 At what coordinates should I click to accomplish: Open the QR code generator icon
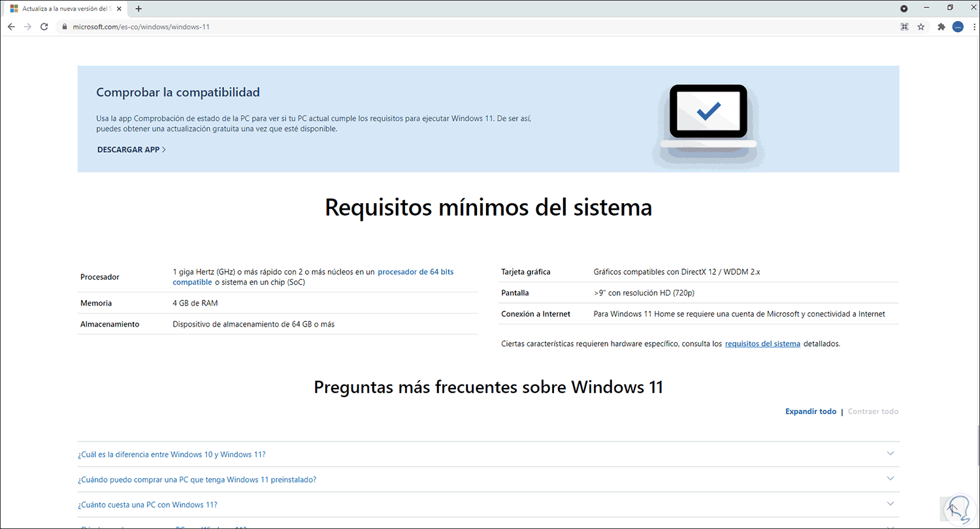click(905, 27)
